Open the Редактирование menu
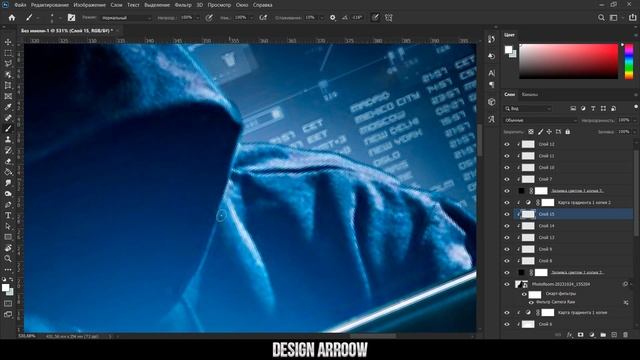The width and height of the screenshot is (640, 360). [x=50, y=5]
